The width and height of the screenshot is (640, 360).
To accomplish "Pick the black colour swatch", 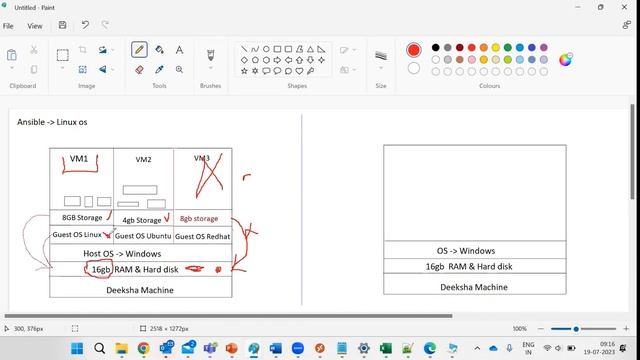I will click(436, 47).
